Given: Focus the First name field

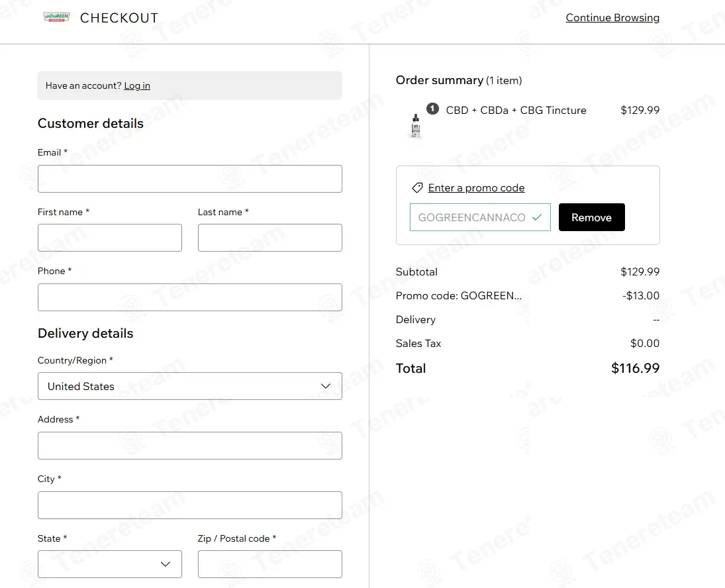Looking at the screenshot, I should coord(110,238).
